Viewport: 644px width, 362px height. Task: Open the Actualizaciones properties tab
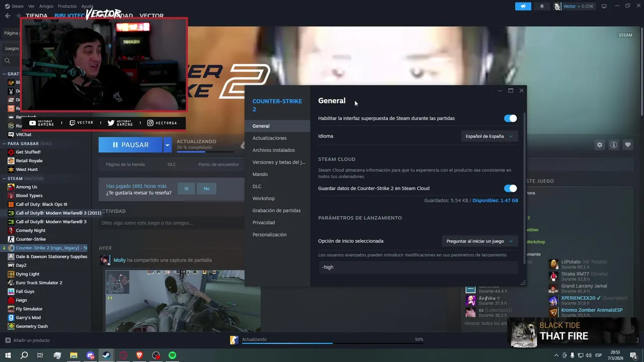[277, 138]
